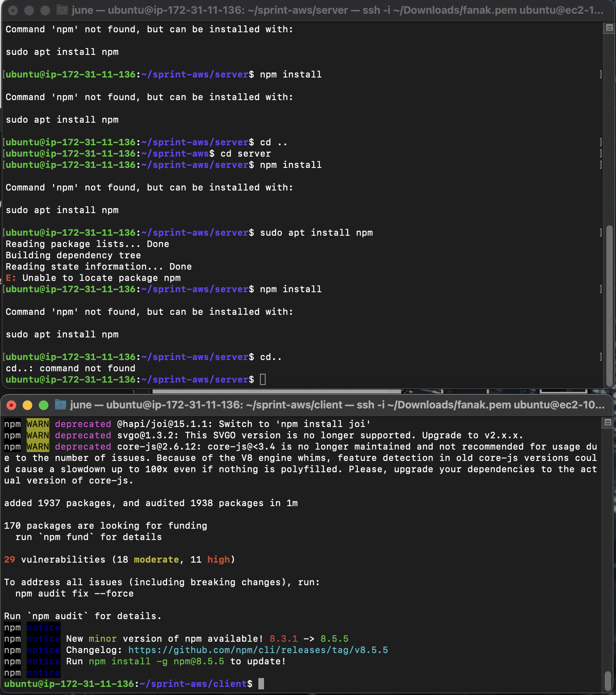Click 'cd..: command not found' error line
Image resolution: width=616 pixels, height=695 pixels.
[71, 368]
